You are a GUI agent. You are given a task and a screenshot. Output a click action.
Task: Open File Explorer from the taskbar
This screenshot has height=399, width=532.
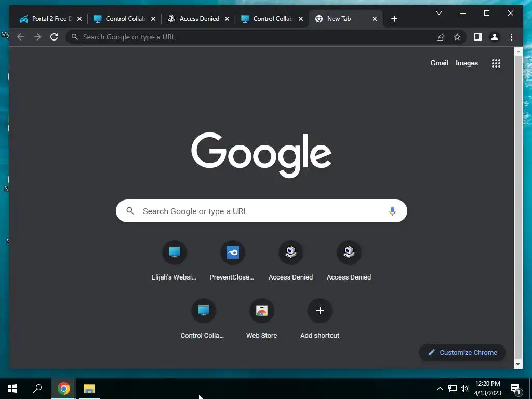(x=89, y=389)
